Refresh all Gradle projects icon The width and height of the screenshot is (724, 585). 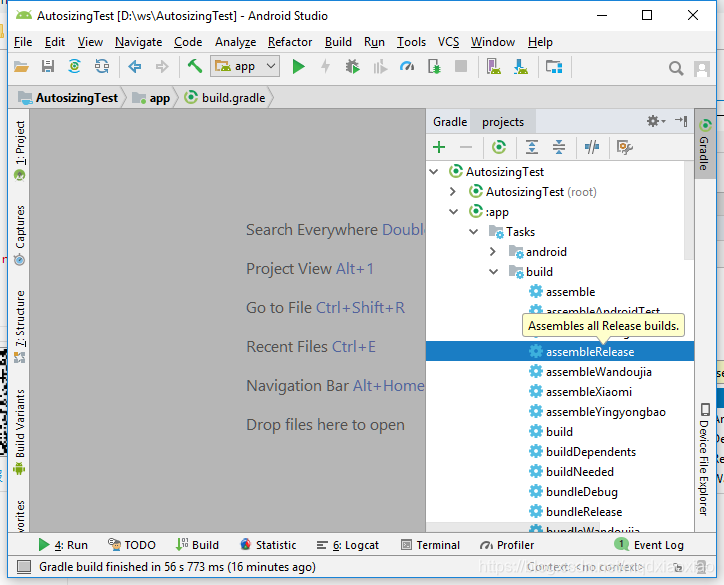tap(499, 147)
